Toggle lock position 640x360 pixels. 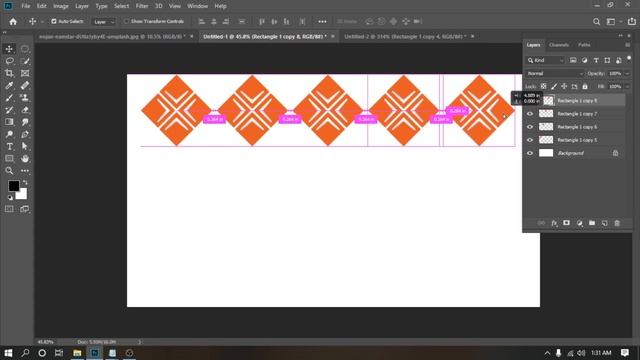coord(564,87)
